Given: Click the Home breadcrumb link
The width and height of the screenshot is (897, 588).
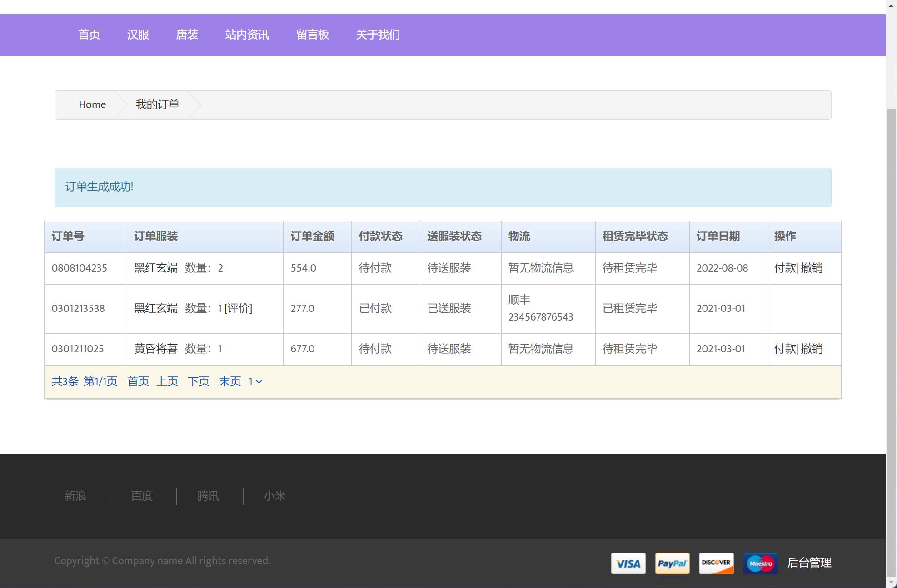Looking at the screenshot, I should [92, 104].
